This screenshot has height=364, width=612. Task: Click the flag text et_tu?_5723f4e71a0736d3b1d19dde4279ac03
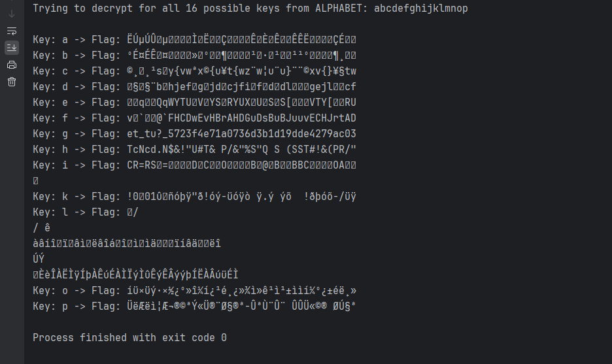coord(242,134)
